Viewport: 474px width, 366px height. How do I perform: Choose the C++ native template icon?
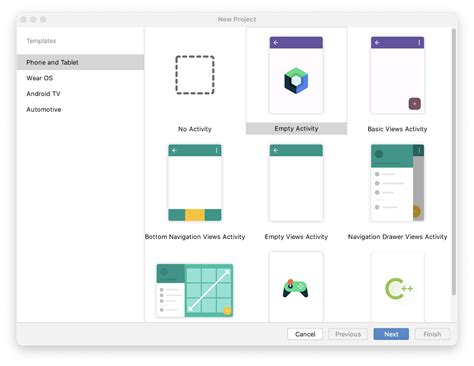coord(399,289)
